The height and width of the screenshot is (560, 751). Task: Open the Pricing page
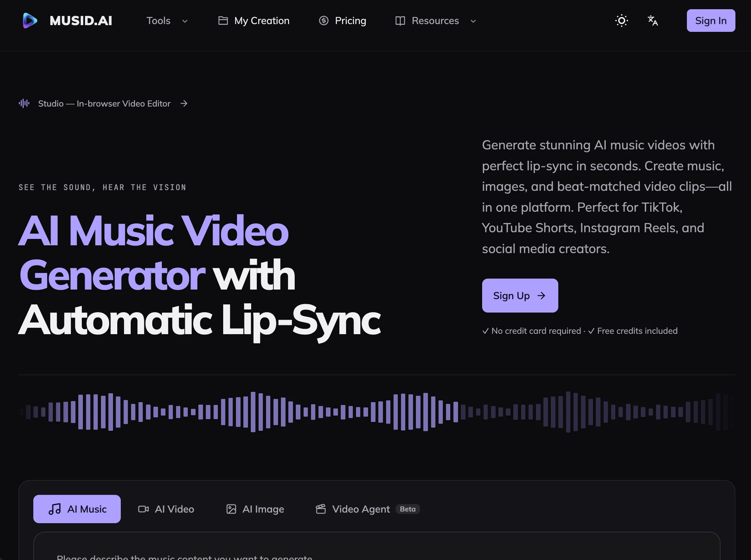343,21
